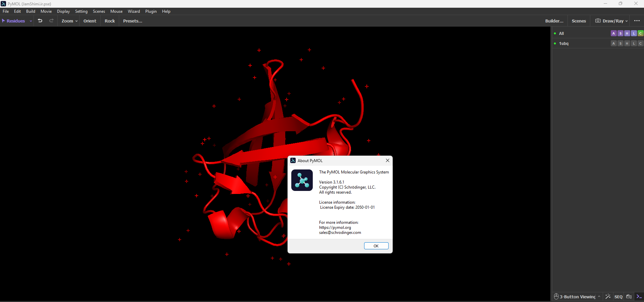This screenshot has width=644, height=302.
Task: Open the Help menu
Action: pos(166,11)
